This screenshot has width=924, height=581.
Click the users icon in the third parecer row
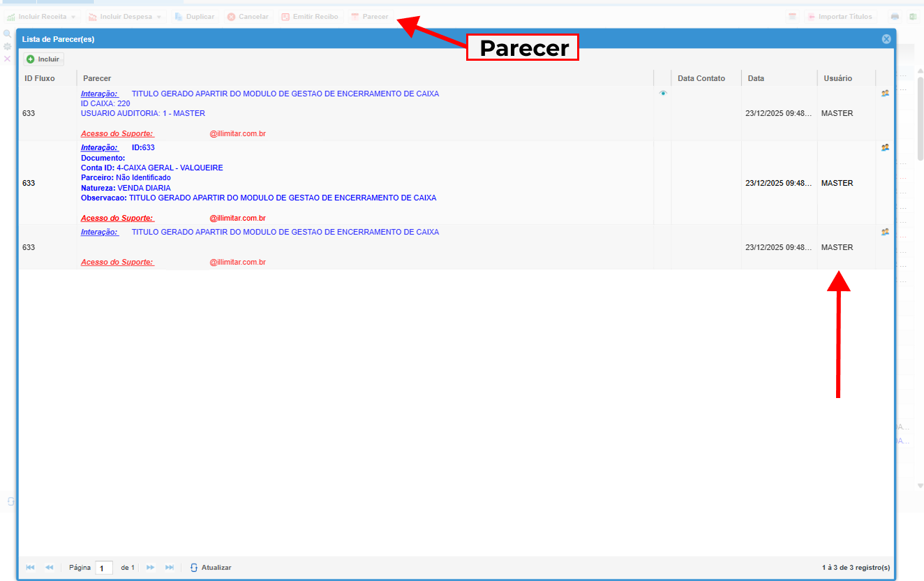tap(885, 232)
